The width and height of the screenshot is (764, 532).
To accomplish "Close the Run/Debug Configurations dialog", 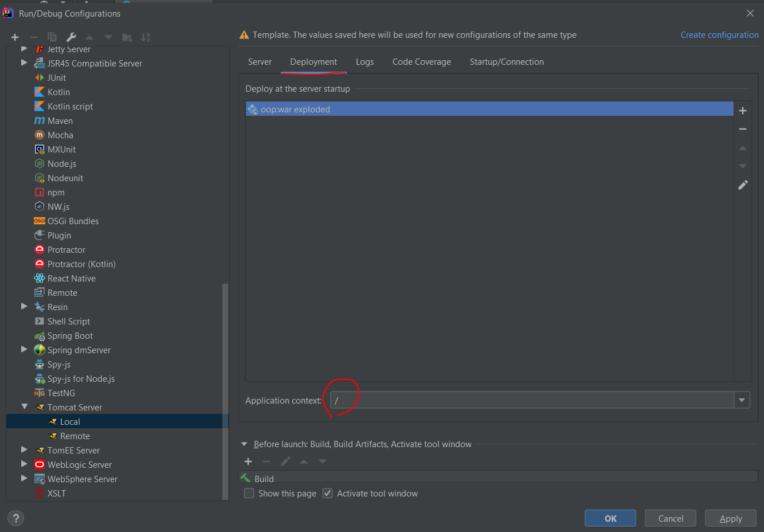I will [750, 13].
